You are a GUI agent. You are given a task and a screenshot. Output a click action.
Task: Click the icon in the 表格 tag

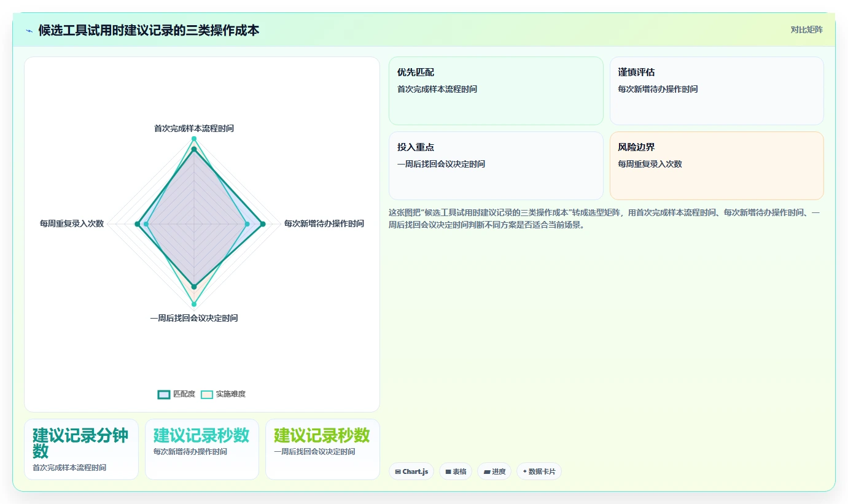[448, 471]
